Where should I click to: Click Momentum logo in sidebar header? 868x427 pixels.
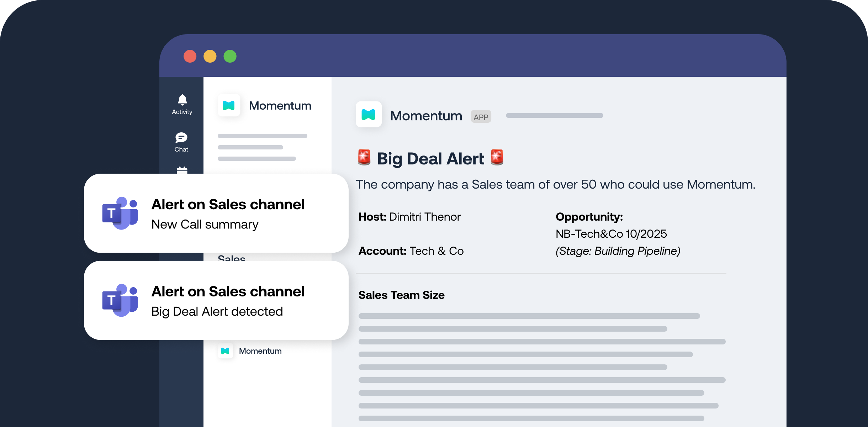(229, 105)
